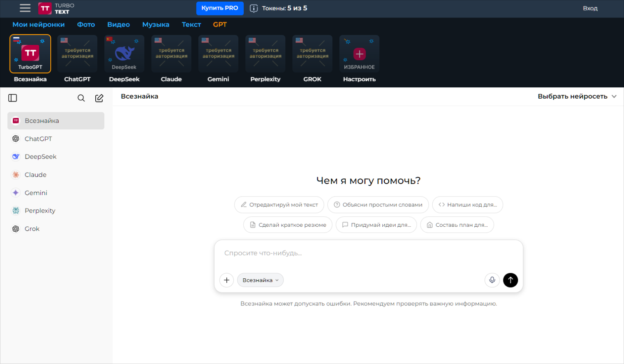Open the hamburger menu
Screen dimensions: 624x364
click(25, 8)
